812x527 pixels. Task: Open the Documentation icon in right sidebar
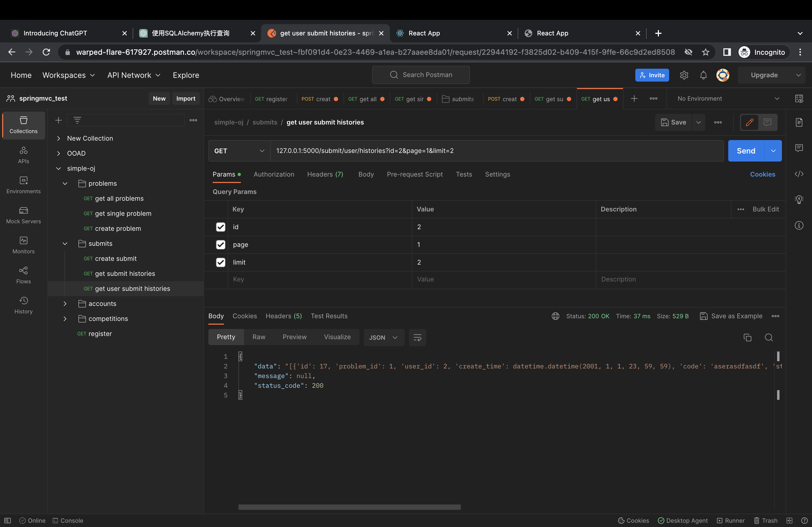tap(799, 122)
